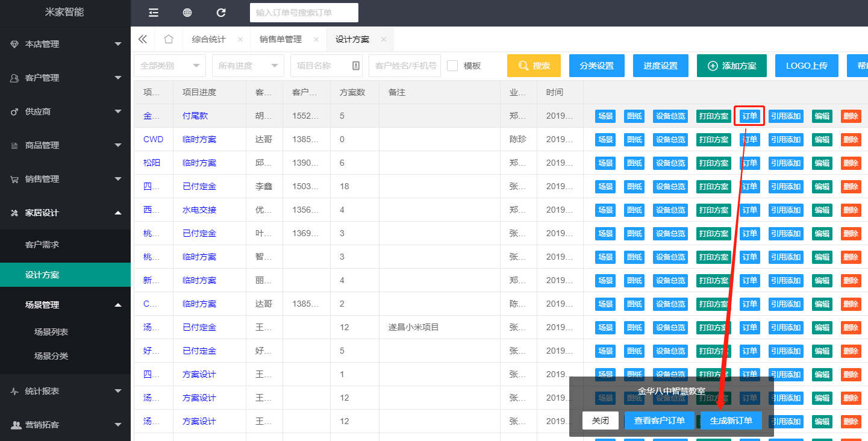
Task: Close the 设计方案 tab
Action: (383, 39)
